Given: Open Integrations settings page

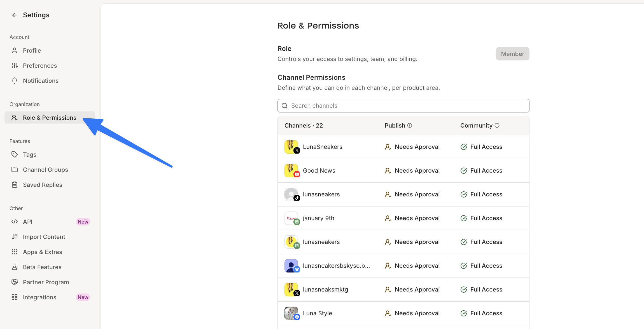Looking at the screenshot, I should [x=50, y=297].
